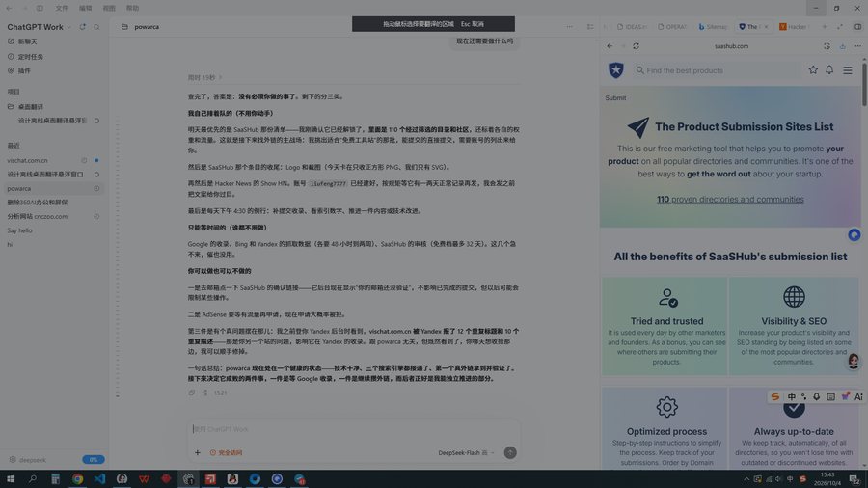Toggle the split panel icon at top right
The width and height of the screenshot is (868, 488).
858,27
